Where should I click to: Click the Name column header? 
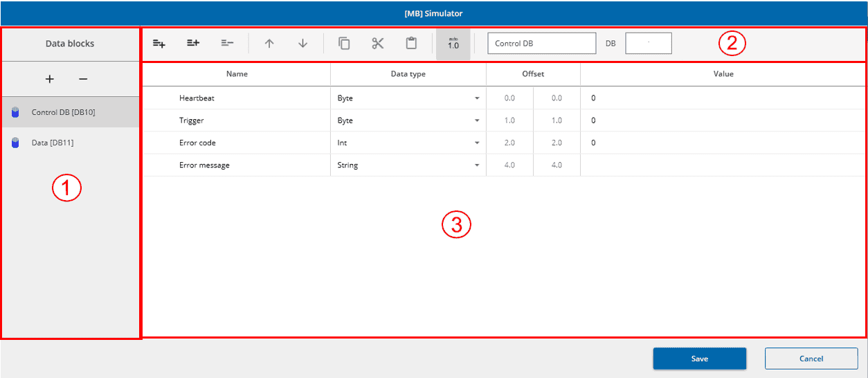coord(237,73)
